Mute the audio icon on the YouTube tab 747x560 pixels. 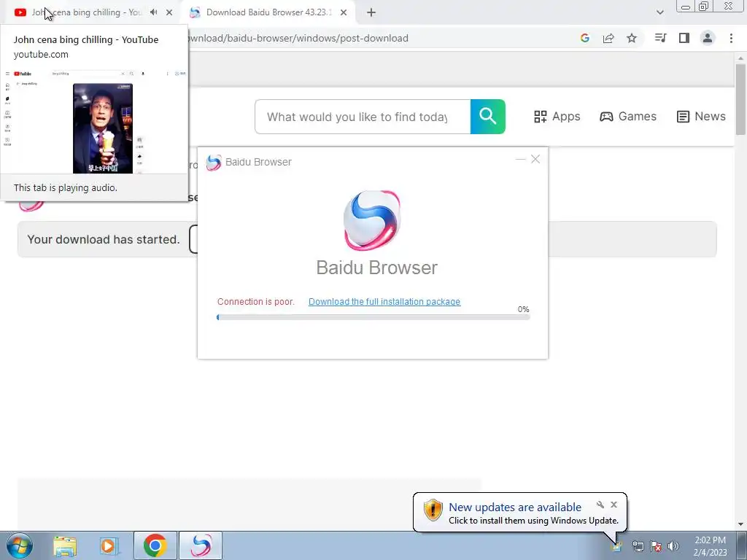(153, 12)
